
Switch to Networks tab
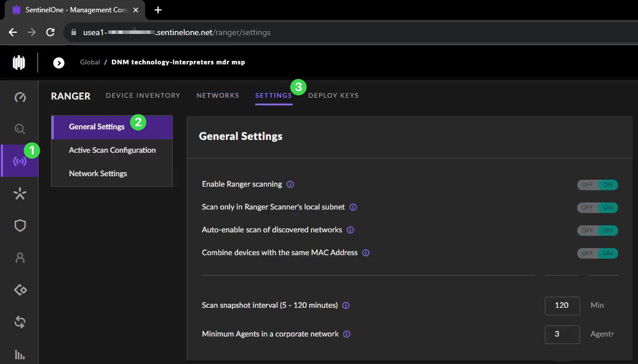(218, 95)
